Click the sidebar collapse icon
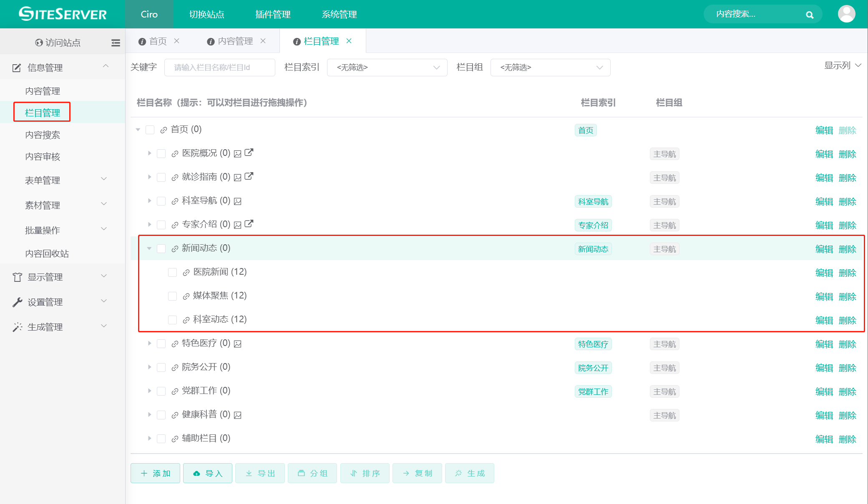 tap(116, 43)
